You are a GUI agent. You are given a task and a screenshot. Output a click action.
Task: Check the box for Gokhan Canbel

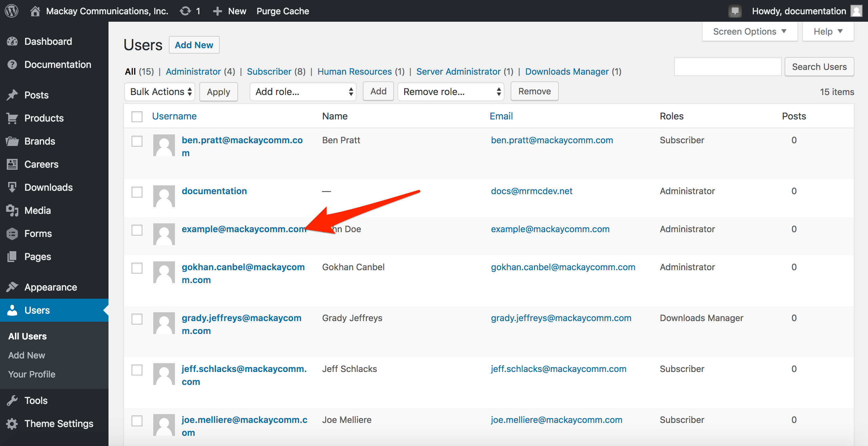(137, 268)
